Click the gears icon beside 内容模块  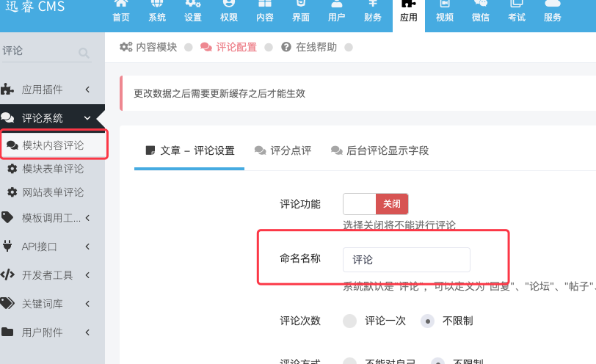click(x=126, y=47)
